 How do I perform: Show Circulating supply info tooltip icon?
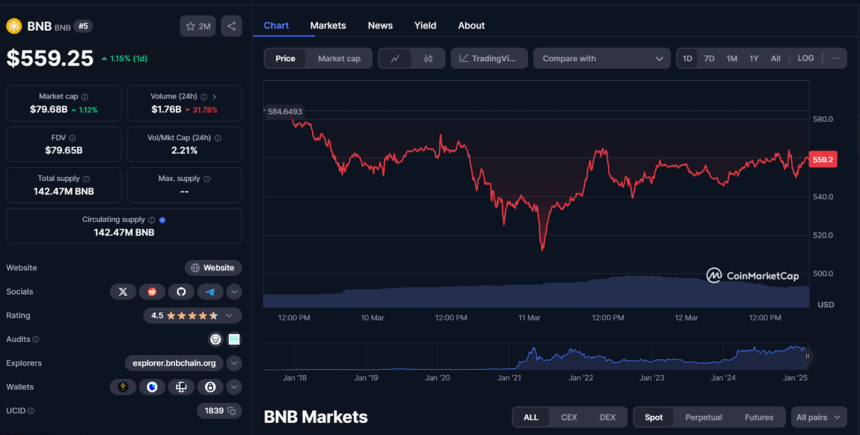coord(151,220)
